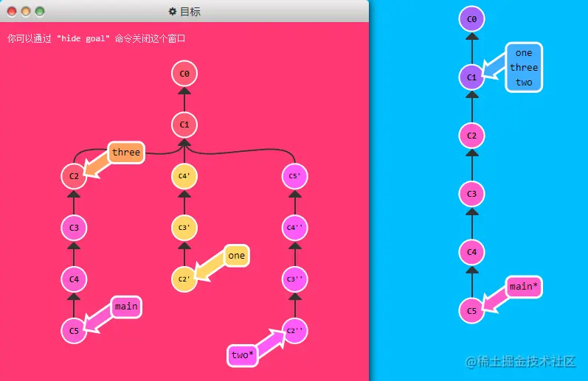Select the C4 commit in goal tree
Viewport: 588px width, 381px height.
74,279
